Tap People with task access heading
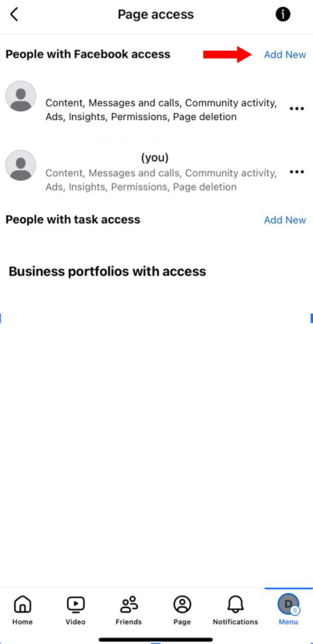Image resolution: width=313 pixels, height=644 pixels. pos(73,219)
